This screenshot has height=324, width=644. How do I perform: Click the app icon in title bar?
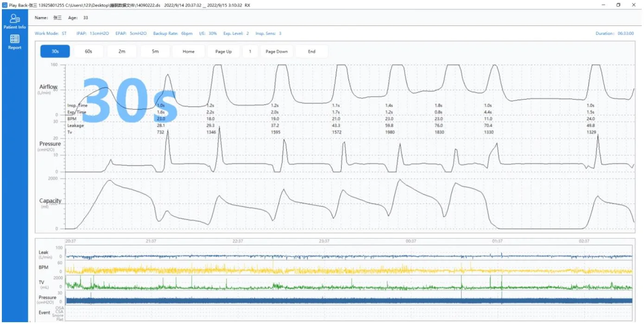pyautogui.click(x=4, y=5)
